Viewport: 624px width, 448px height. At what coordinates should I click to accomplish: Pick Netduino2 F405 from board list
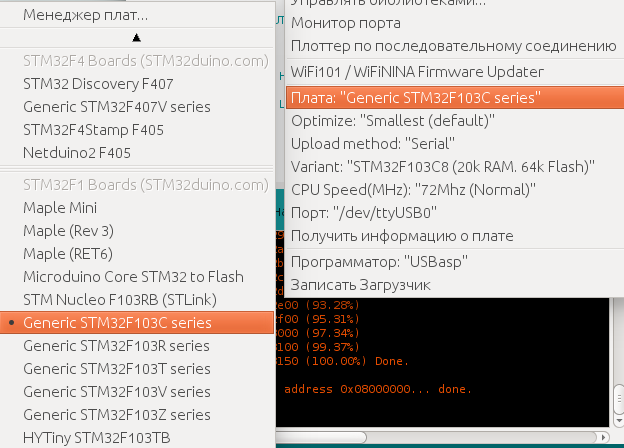[x=77, y=152]
